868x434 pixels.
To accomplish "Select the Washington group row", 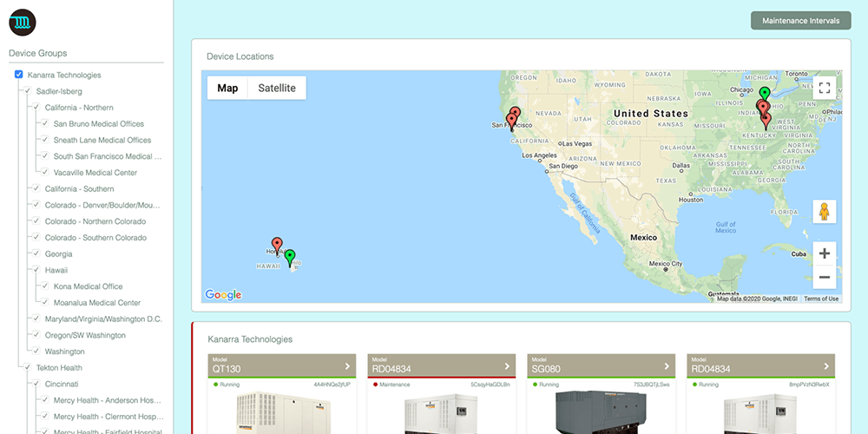I will (x=65, y=352).
